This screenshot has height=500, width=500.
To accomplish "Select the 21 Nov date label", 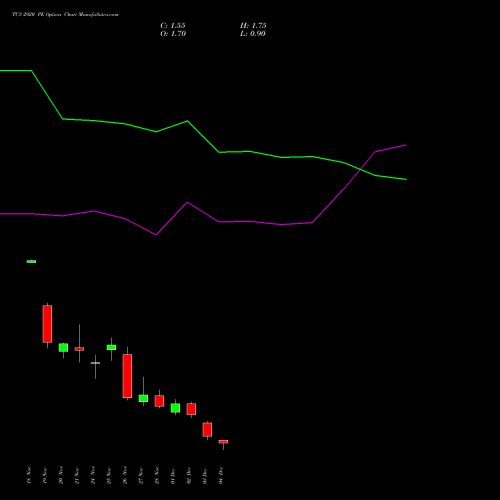I will [x=77, y=475].
